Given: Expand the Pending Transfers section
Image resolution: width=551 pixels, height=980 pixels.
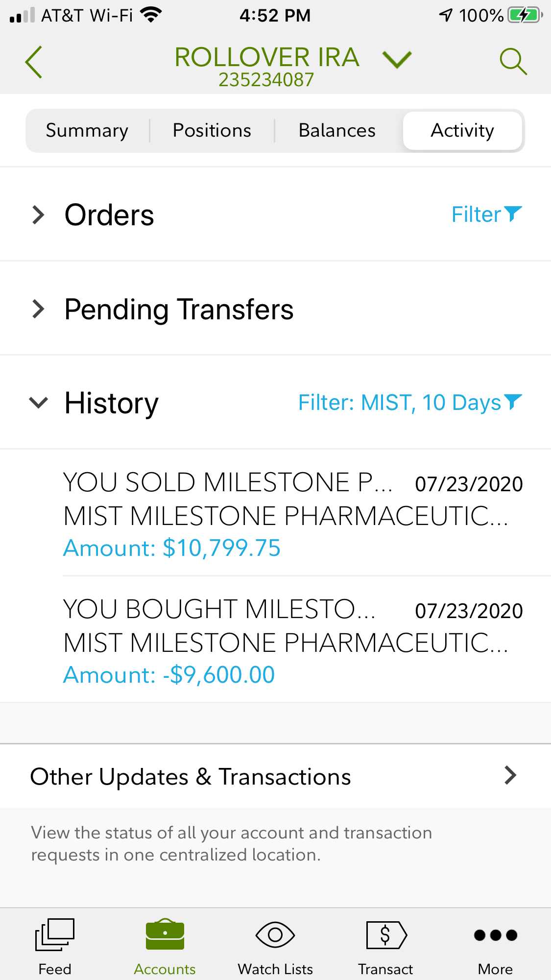Looking at the screenshot, I should tap(38, 309).
